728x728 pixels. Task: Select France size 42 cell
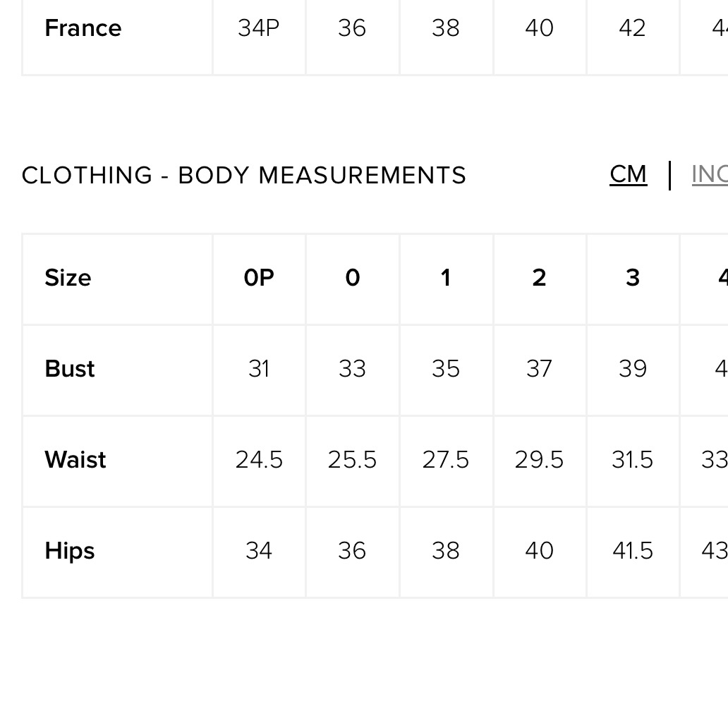632,28
